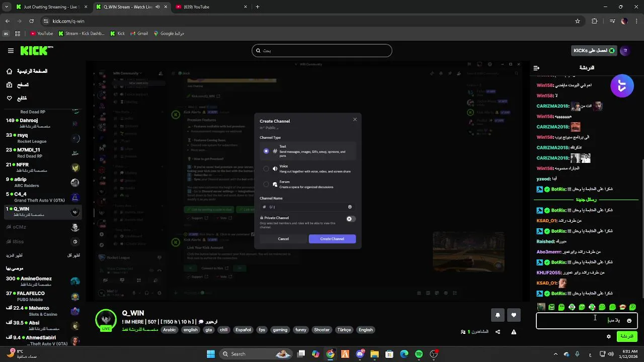
Task: Click the gta tag under stream
Action: coord(208,330)
